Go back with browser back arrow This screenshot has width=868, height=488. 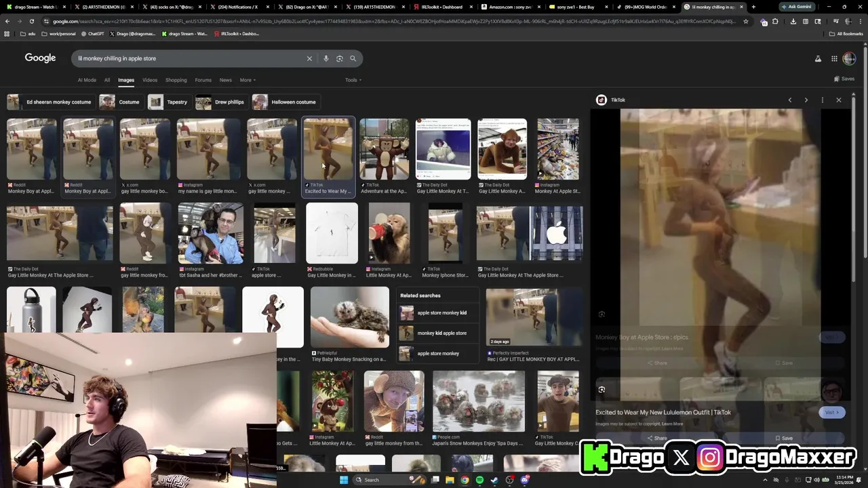tap(7, 21)
